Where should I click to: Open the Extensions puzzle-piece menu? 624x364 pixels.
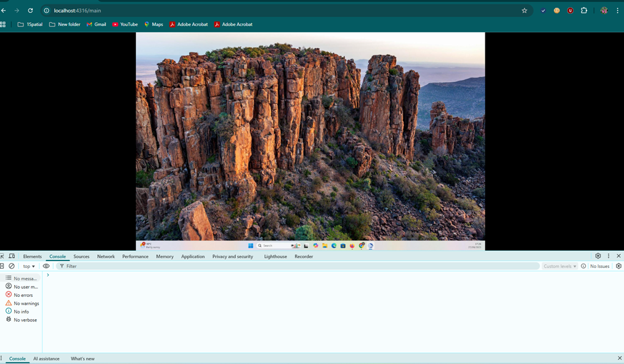tap(584, 10)
